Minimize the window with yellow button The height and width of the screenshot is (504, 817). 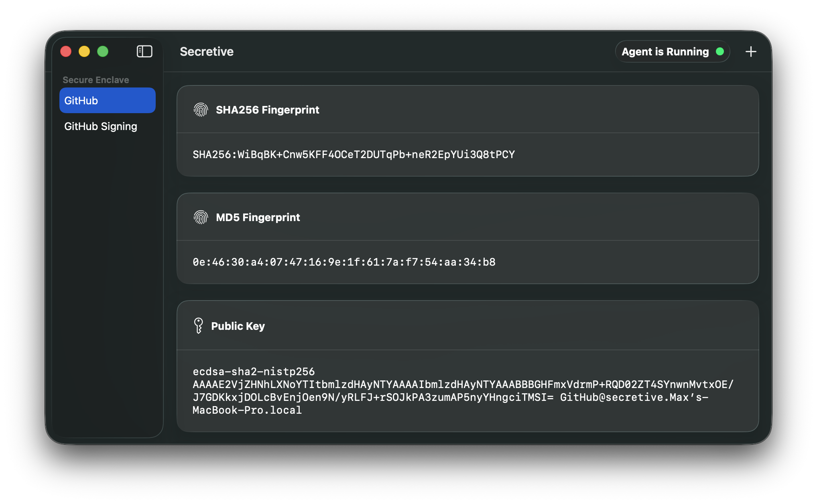pyautogui.click(x=84, y=51)
